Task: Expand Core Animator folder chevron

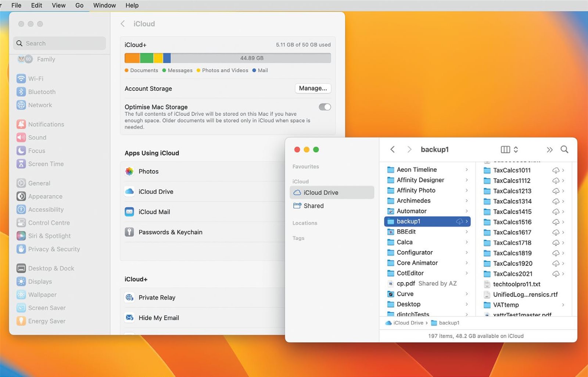Action: [x=467, y=263]
